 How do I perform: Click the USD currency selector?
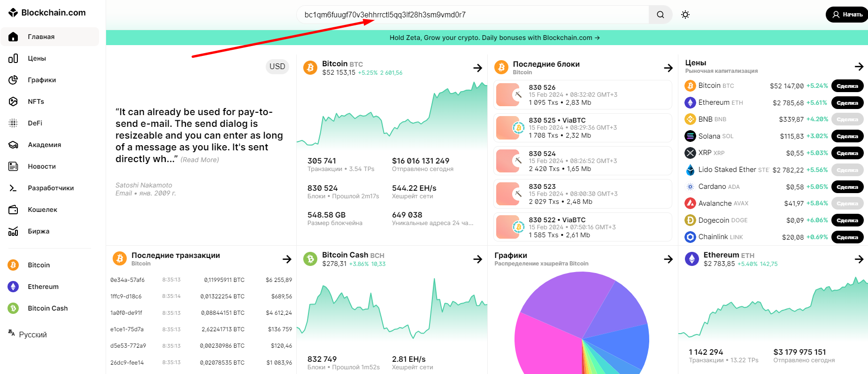277,66
